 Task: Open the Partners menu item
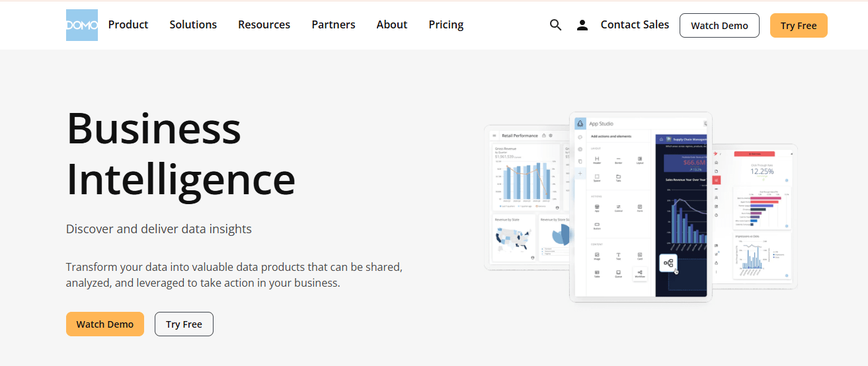pos(333,24)
